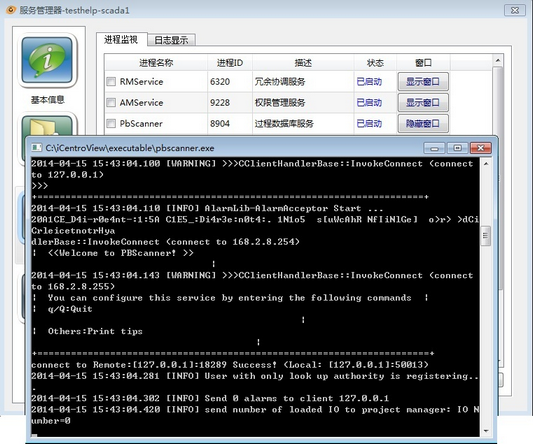The height and width of the screenshot is (444, 533).
Task: Minimize the pbscanner console window
Action: [x=434, y=148]
